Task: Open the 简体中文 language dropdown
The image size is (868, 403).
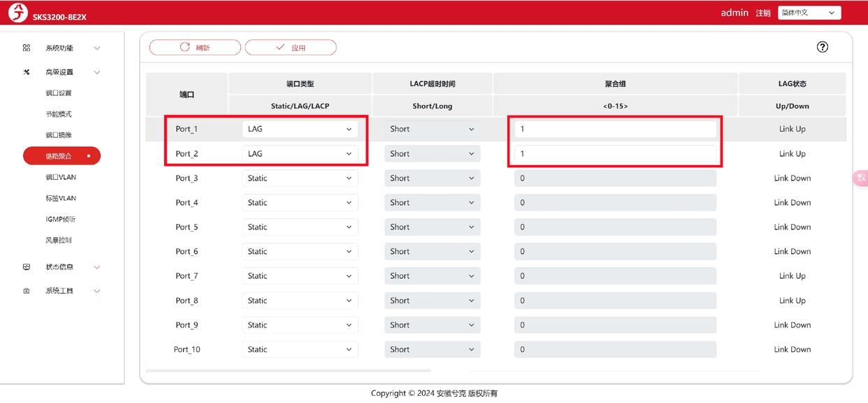Action: point(809,12)
